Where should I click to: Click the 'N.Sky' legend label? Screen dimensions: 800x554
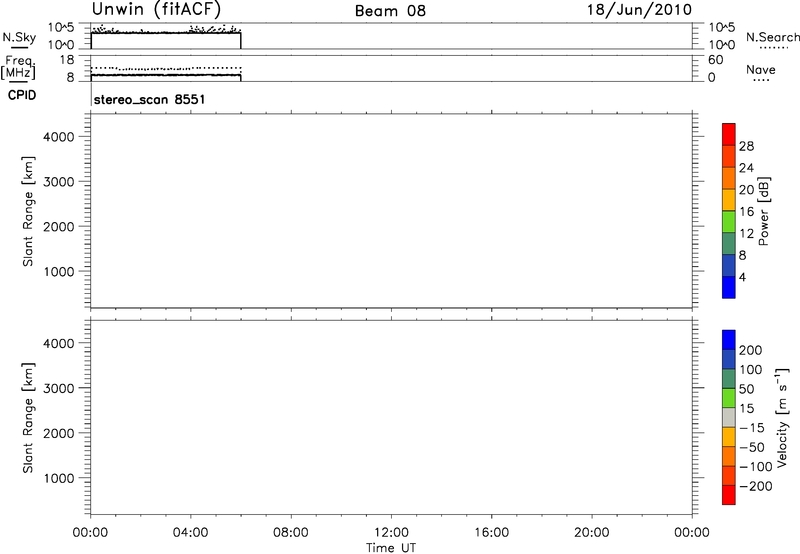pyautogui.click(x=19, y=37)
